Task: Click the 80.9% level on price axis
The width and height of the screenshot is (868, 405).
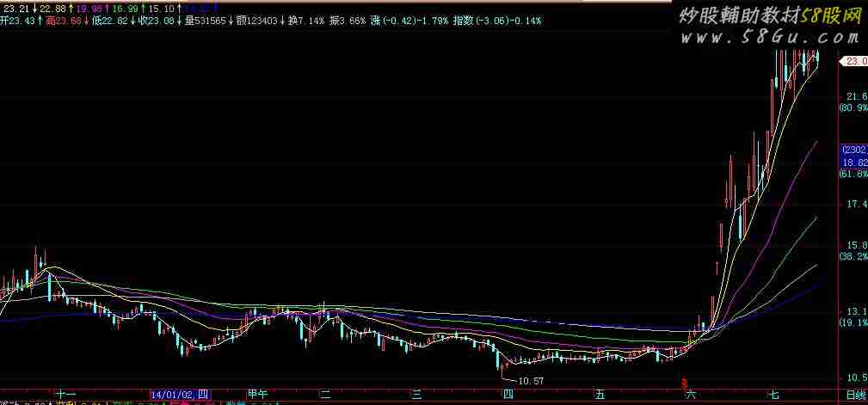Action: coord(853,108)
